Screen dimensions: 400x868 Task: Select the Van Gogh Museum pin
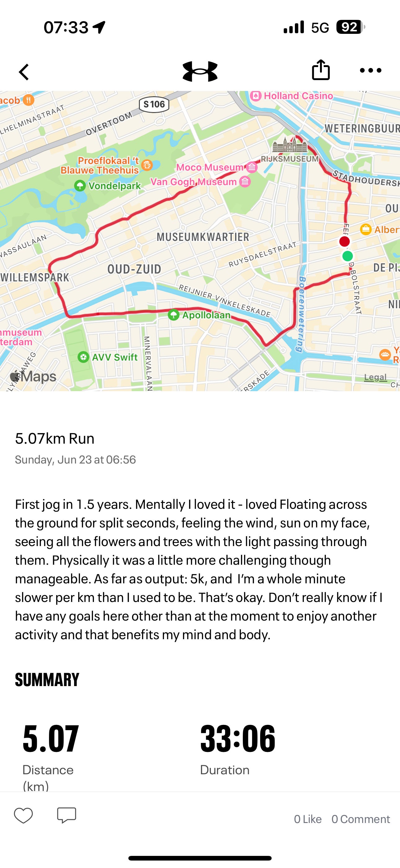245,182
